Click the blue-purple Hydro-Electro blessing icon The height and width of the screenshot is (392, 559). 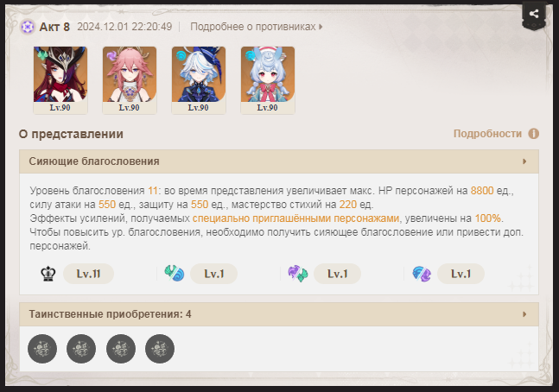pyautogui.click(x=422, y=274)
